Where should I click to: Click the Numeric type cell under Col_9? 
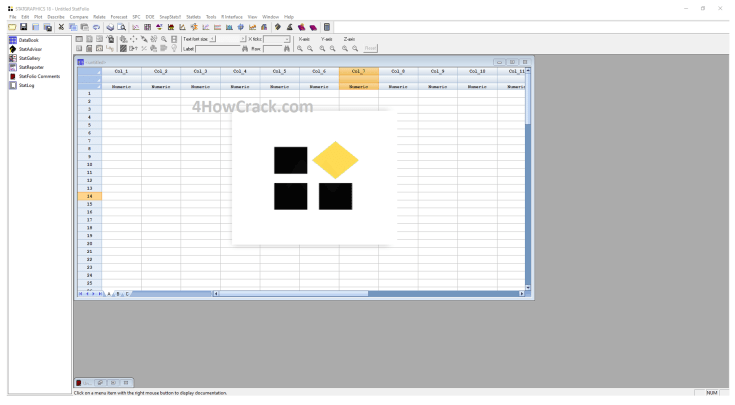pos(438,87)
